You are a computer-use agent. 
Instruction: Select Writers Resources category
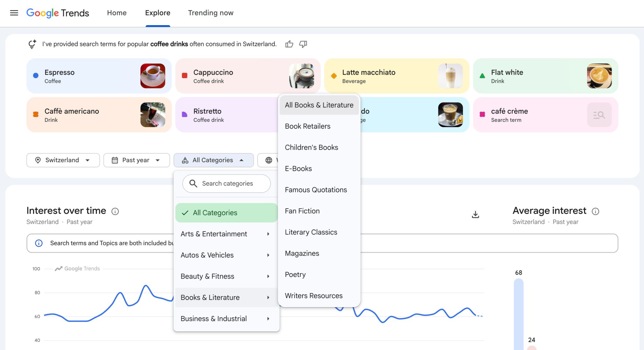[x=319, y=296]
